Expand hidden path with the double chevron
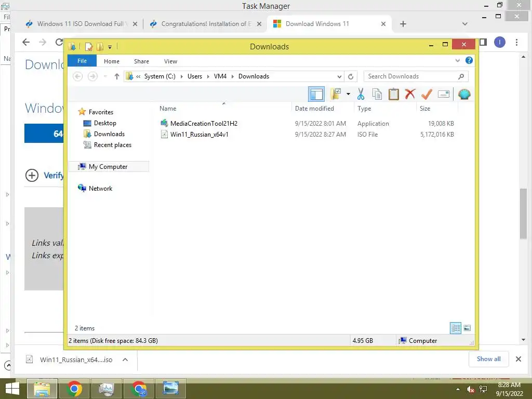 [138, 77]
